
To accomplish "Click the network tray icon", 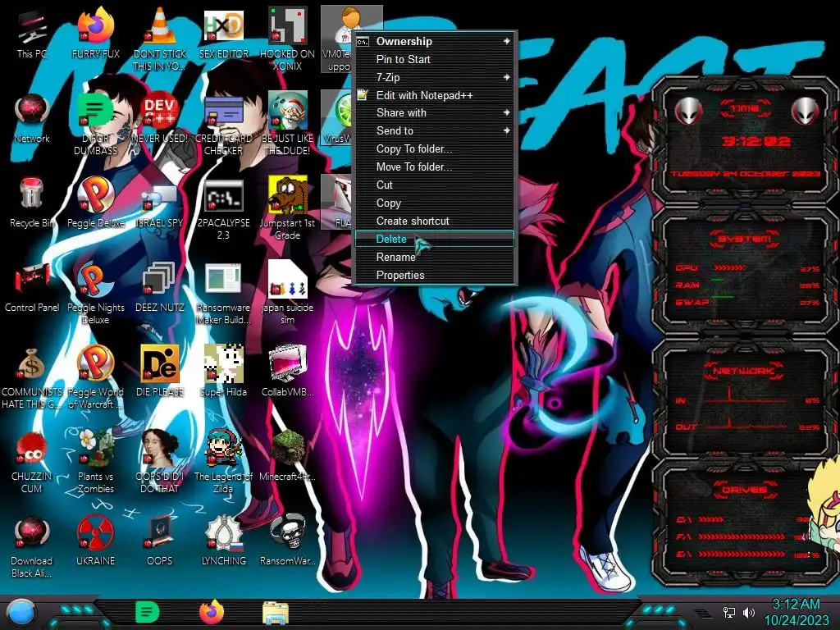I will point(729,612).
